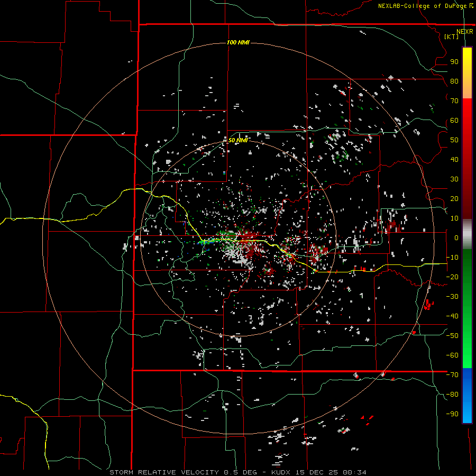Select the -70 legend value
Viewport: 476px width, 476px height.
[x=452, y=375]
